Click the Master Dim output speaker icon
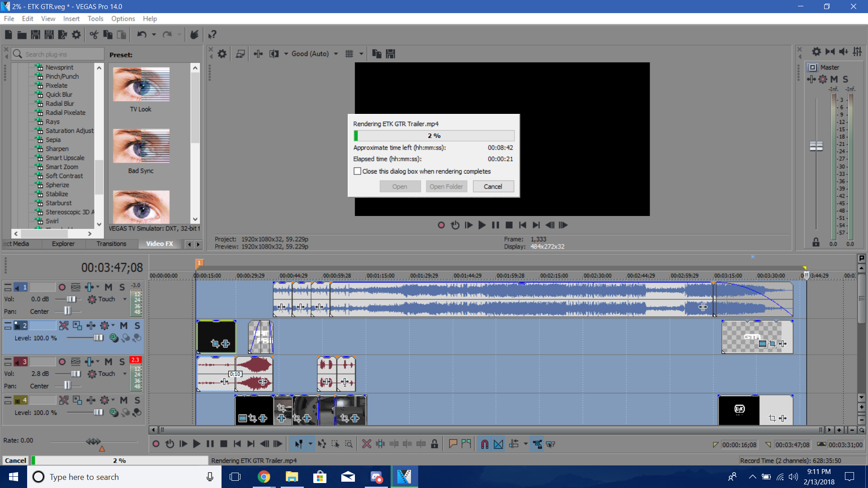Viewport: 868px width, 488px height. [x=844, y=52]
